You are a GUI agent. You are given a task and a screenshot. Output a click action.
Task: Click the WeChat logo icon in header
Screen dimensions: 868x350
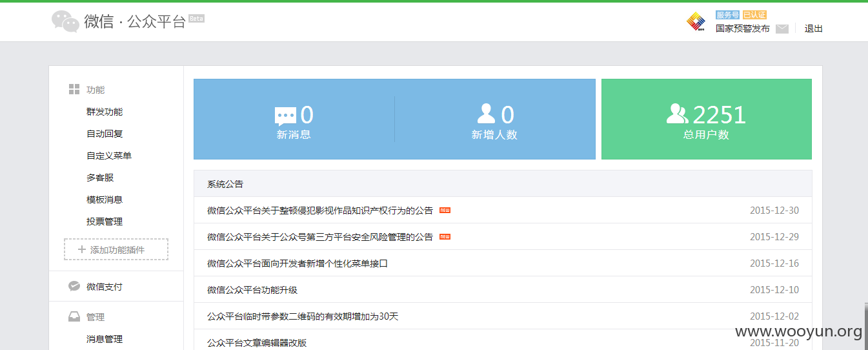click(65, 21)
